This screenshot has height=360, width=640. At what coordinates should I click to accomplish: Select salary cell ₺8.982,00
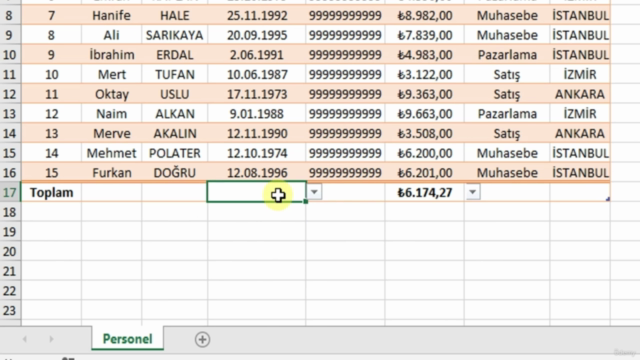tap(424, 16)
